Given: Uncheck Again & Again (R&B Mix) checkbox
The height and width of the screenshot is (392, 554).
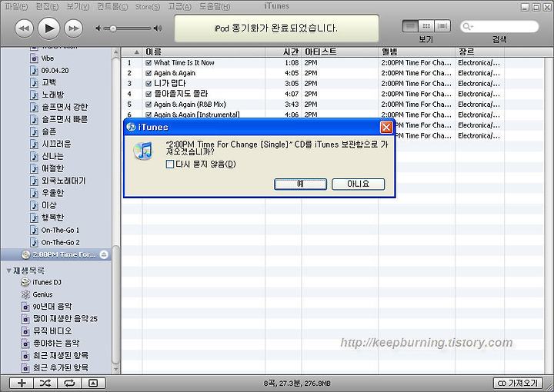Looking at the screenshot, I should tap(149, 105).
